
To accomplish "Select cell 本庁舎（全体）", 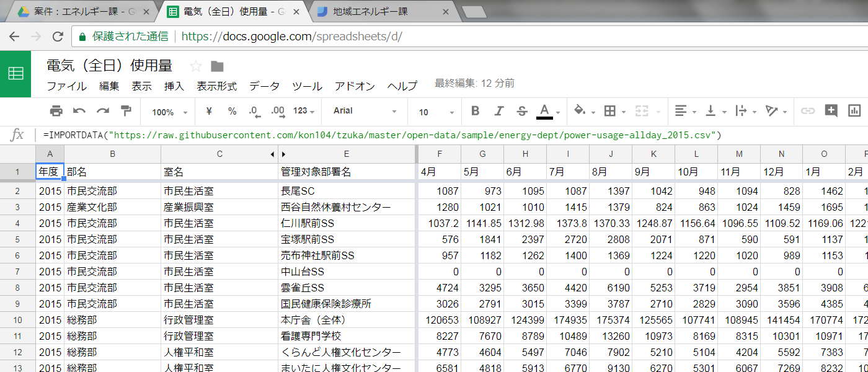I will (x=347, y=320).
